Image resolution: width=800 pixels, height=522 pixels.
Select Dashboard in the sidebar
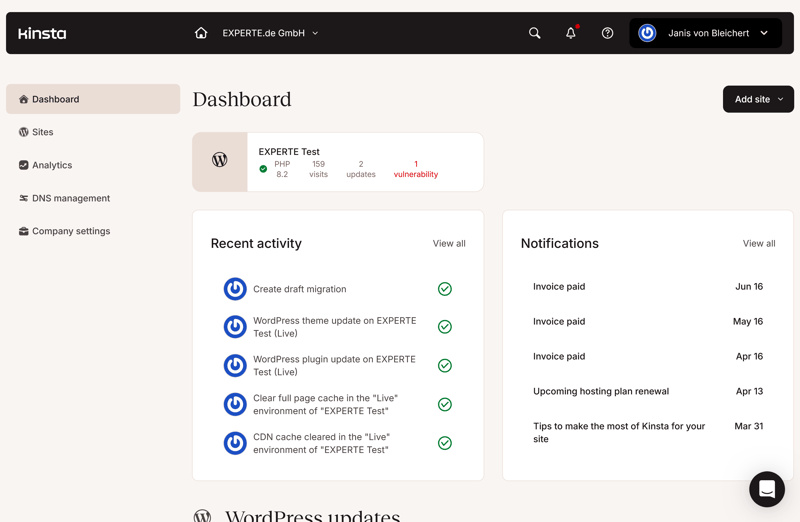point(93,99)
